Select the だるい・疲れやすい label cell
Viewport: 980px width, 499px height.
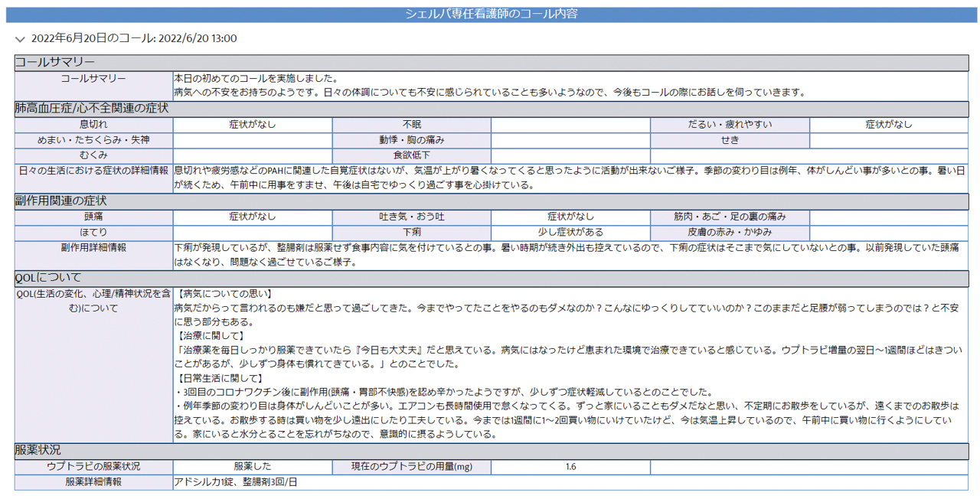pos(730,124)
